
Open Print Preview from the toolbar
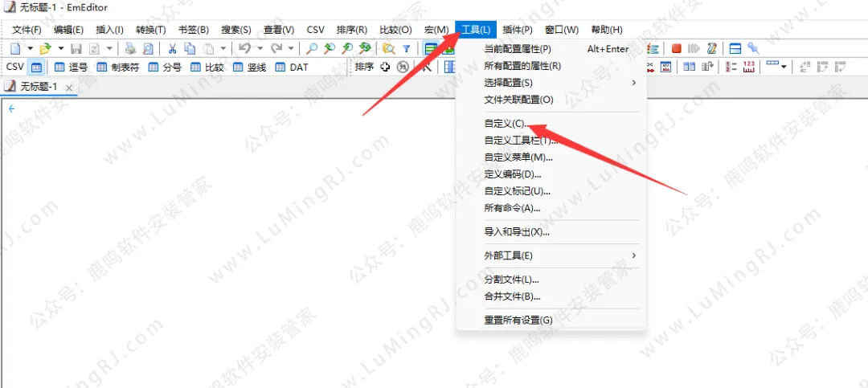point(148,49)
